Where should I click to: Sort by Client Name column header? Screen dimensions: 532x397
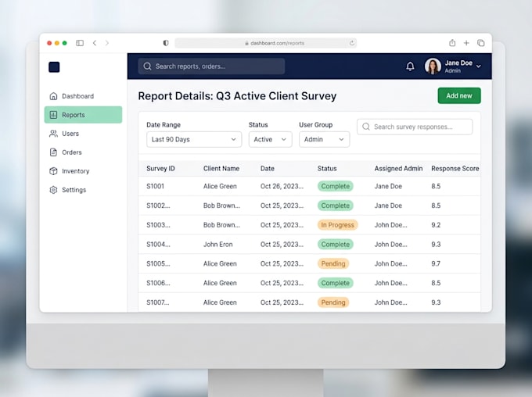point(221,169)
